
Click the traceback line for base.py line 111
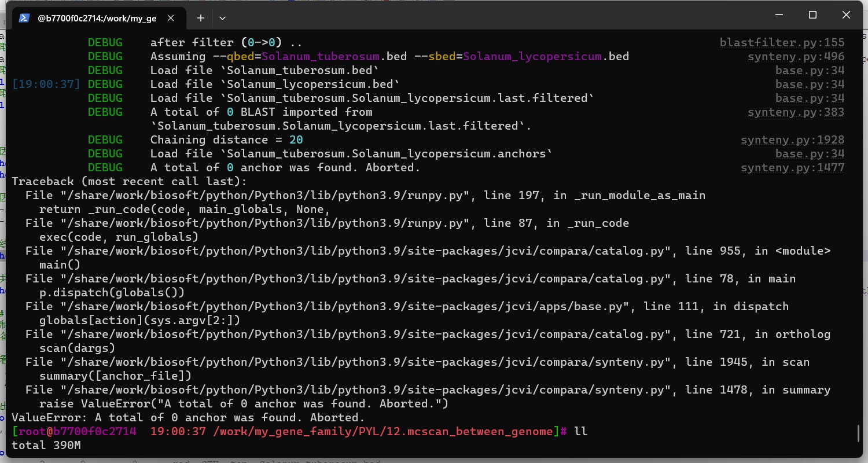(x=407, y=306)
